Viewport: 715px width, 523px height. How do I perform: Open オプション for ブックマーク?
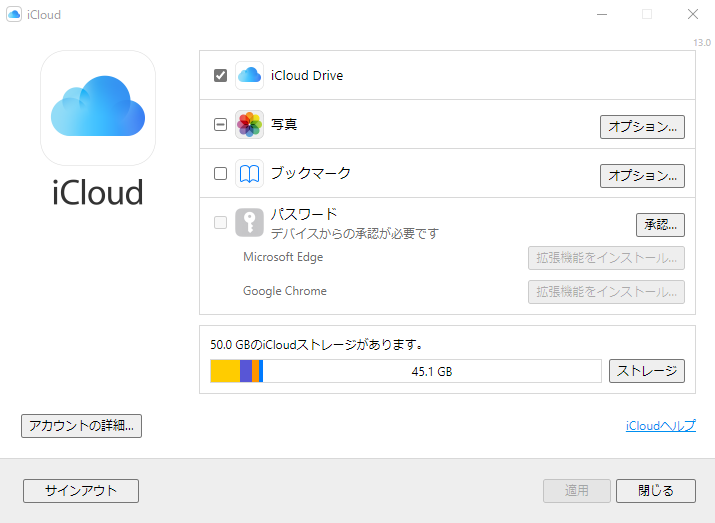click(642, 176)
